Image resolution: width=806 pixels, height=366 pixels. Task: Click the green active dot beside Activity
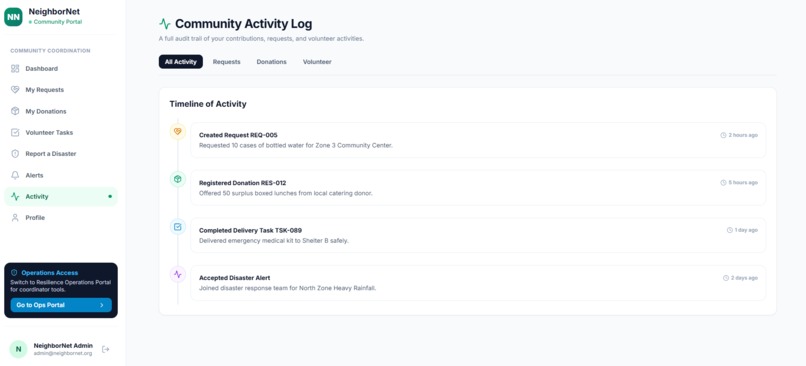(110, 196)
